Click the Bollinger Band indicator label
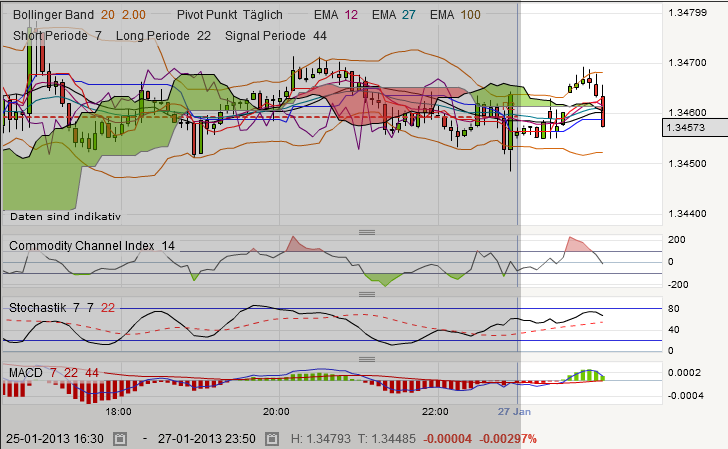Screen dimensions: 728x449 [53, 15]
